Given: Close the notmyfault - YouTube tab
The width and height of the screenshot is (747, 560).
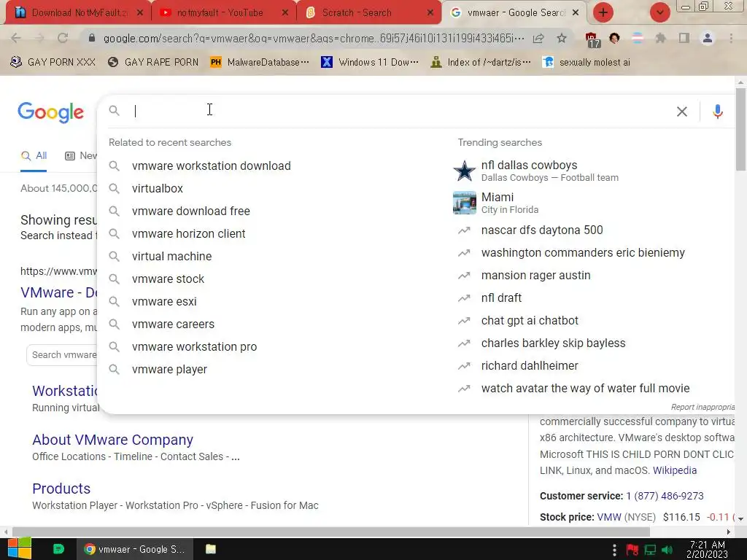Looking at the screenshot, I should pyautogui.click(x=285, y=13).
